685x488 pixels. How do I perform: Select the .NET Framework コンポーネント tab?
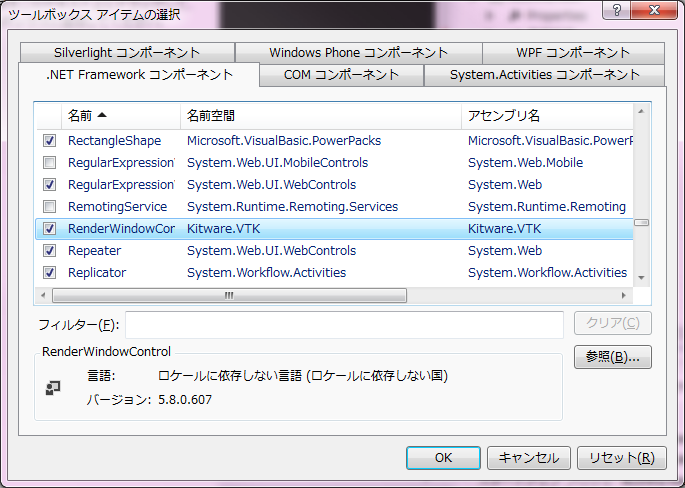[139, 75]
